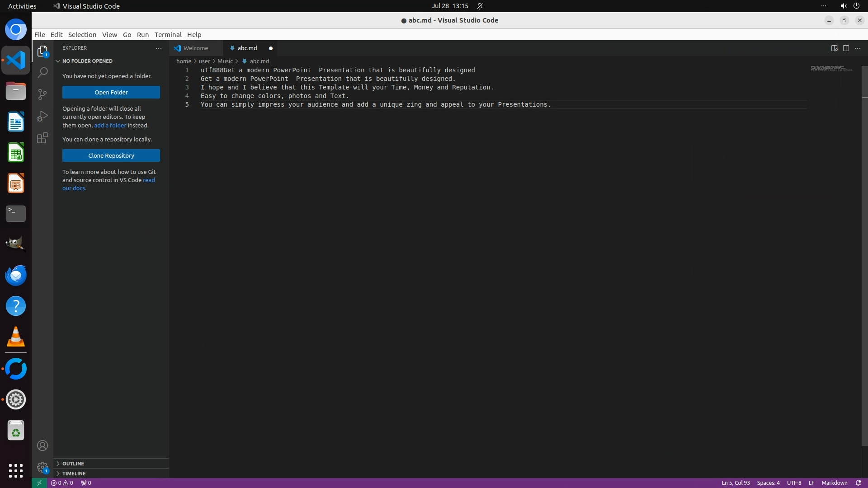Switch to the Welcome tab
This screenshot has width=868, height=488.
pos(195,48)
